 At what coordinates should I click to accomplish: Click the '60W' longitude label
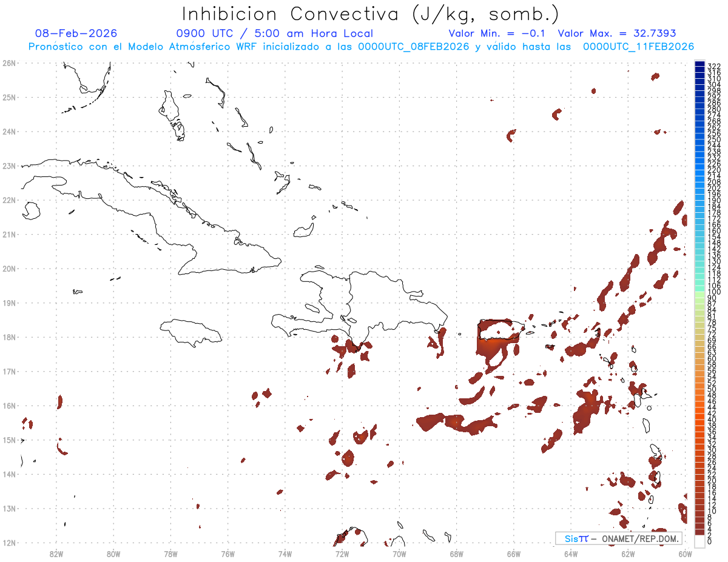[686, 554]
